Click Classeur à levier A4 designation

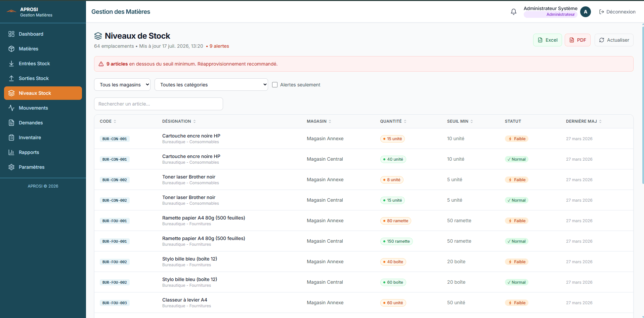pyautogui.click(x=185, y=300)
